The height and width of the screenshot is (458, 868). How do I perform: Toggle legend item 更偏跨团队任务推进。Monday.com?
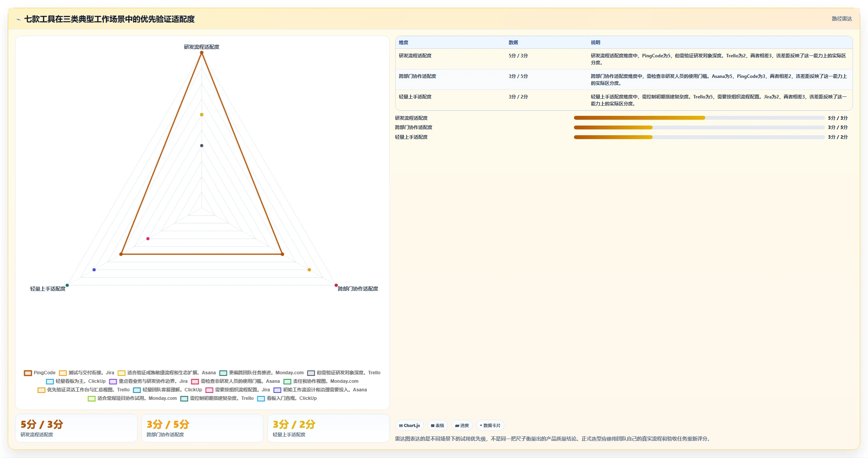(x=262, y=373)
